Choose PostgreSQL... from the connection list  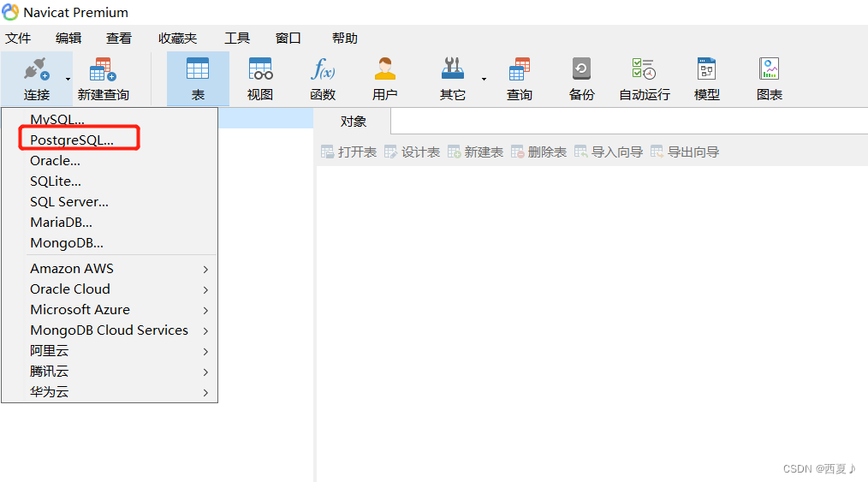110,140
